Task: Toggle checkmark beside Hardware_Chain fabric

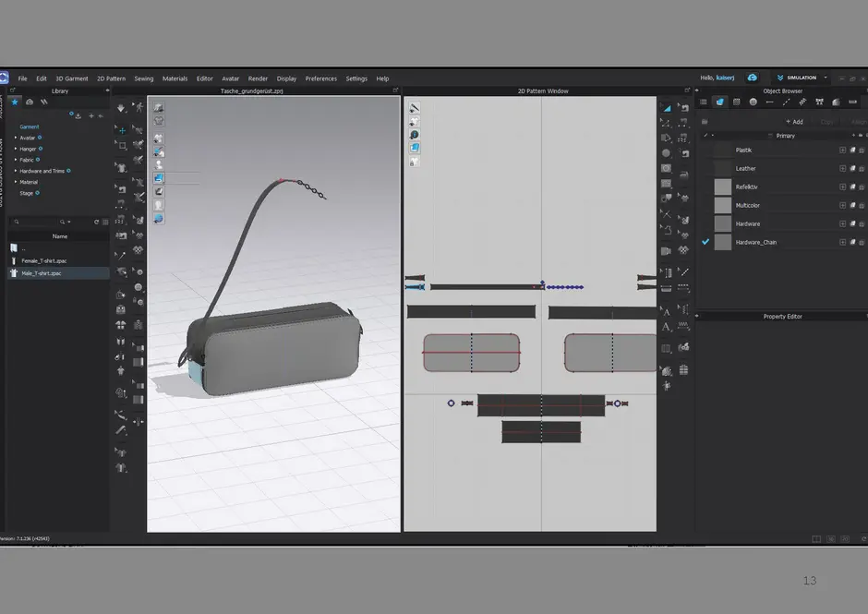Action: click(x=705, y=242)
